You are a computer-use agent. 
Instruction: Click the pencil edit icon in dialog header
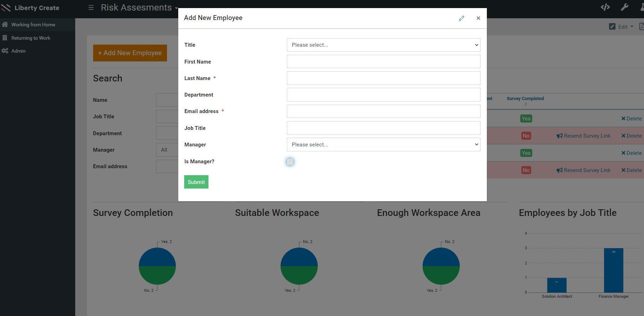pyautogui.click(x=461, y=18)
